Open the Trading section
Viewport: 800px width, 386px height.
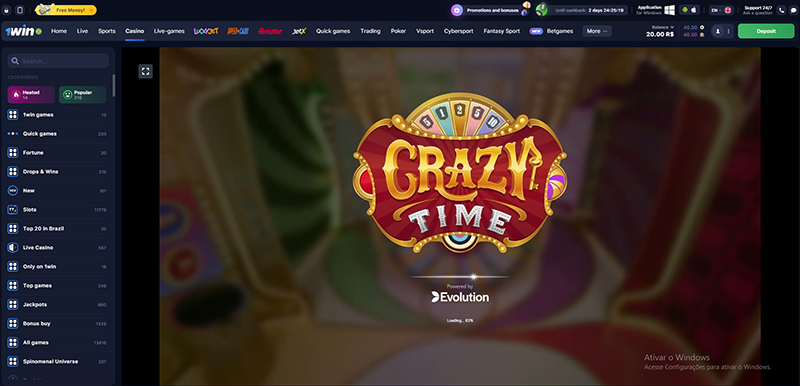(x=370, y=31)
